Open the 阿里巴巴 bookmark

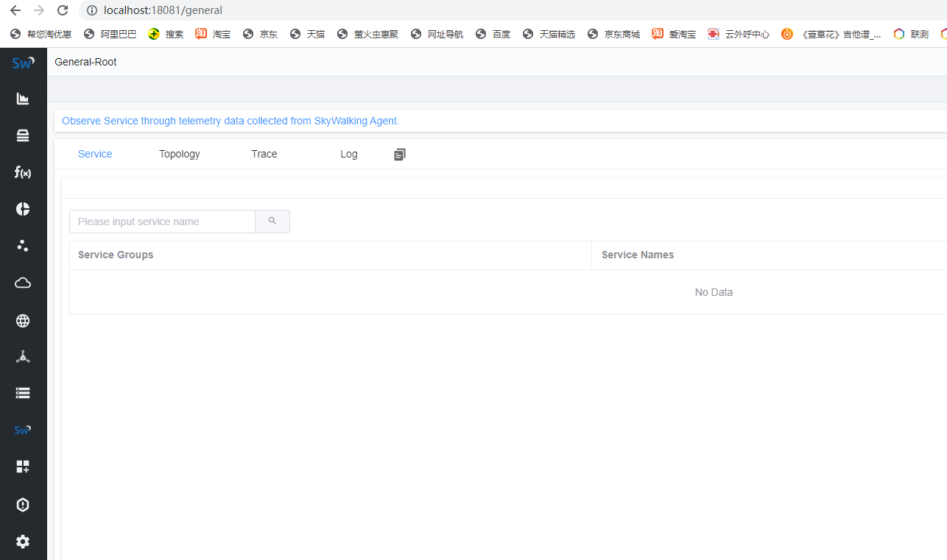tap(110, 34)
